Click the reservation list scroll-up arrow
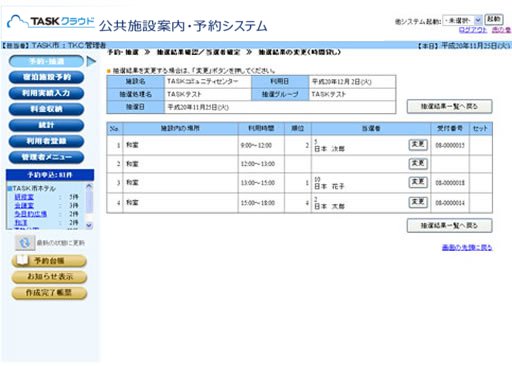This screenshot has height=366, width=512. (x=89, y=186)
